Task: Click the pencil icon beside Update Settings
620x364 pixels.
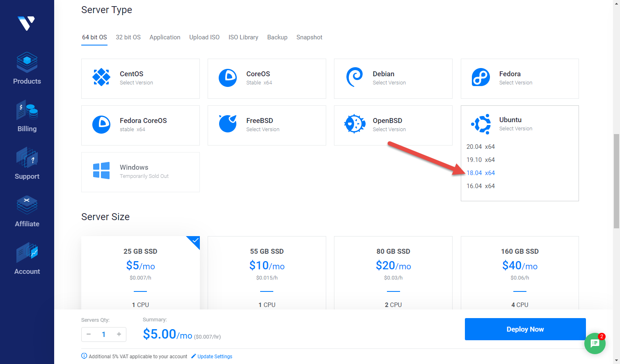Action: tap(194, 356)
